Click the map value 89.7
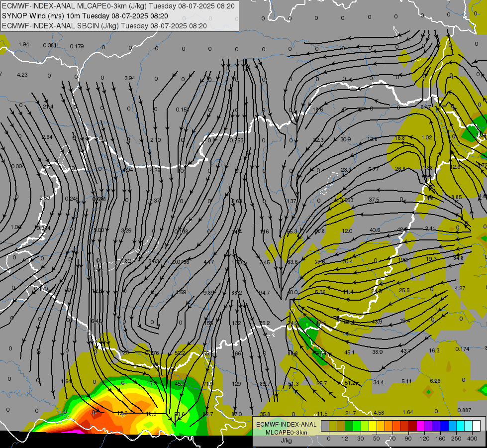The image size is (487, 448). (265, 384)
